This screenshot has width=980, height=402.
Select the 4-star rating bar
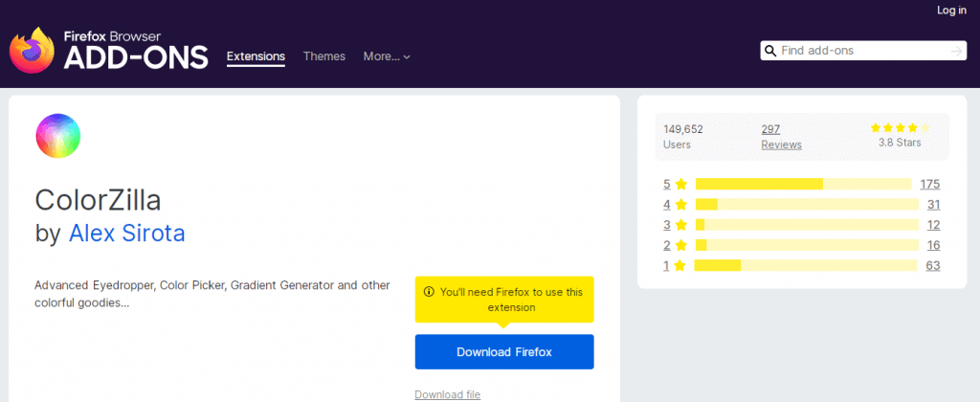point(807,205)
